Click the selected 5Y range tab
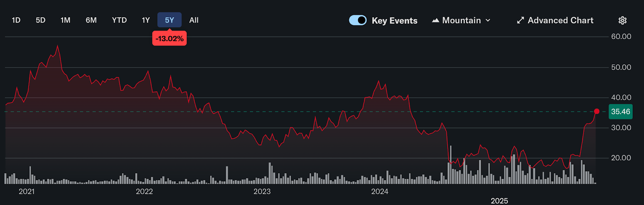Viewport: 644px width, 205px height. click(x=169, y=20)
